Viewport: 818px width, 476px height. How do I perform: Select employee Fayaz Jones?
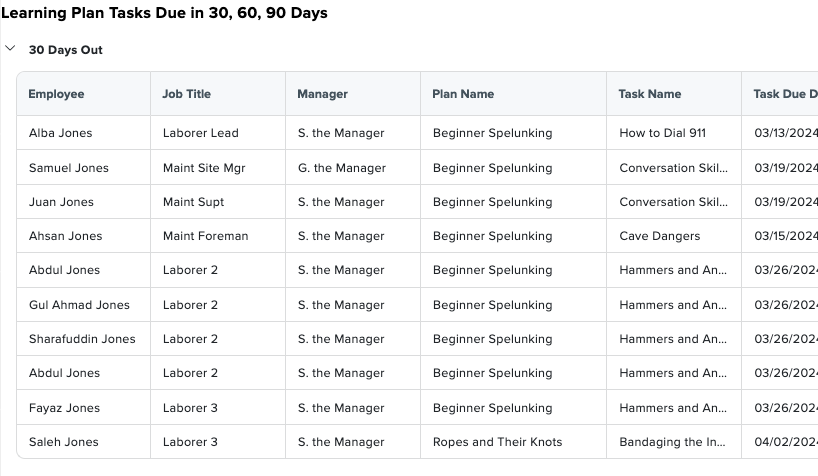pyautogui.click(x=64, y=408)
